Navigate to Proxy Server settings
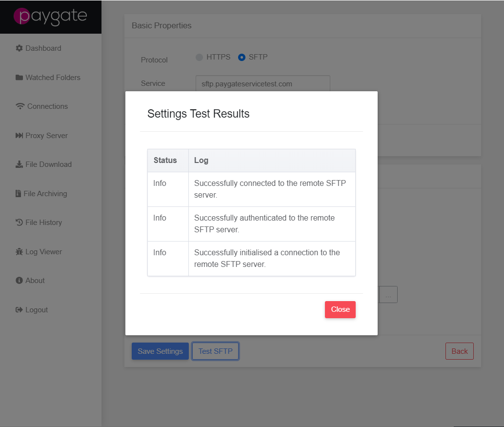The image size is (504, 427). (42, 136)
